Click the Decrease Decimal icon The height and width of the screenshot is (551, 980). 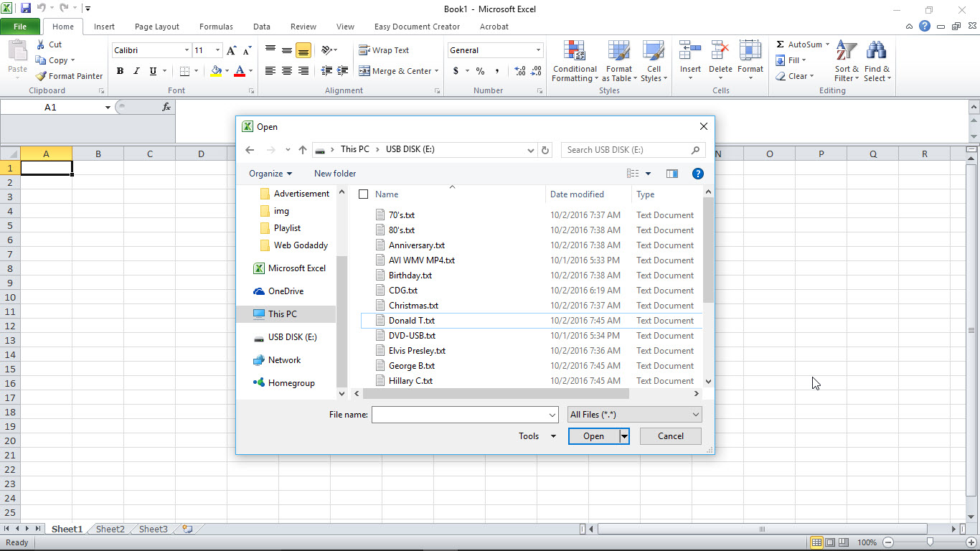537,71
